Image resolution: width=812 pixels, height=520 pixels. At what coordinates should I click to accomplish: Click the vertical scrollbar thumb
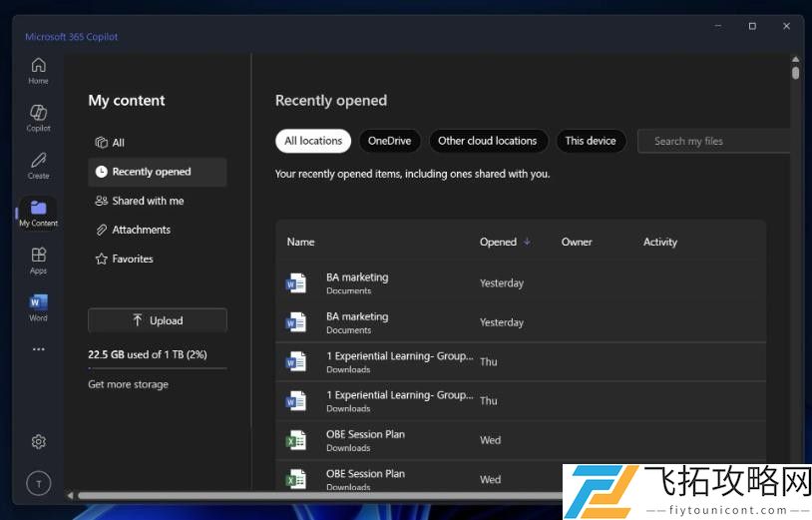(795, 71)
